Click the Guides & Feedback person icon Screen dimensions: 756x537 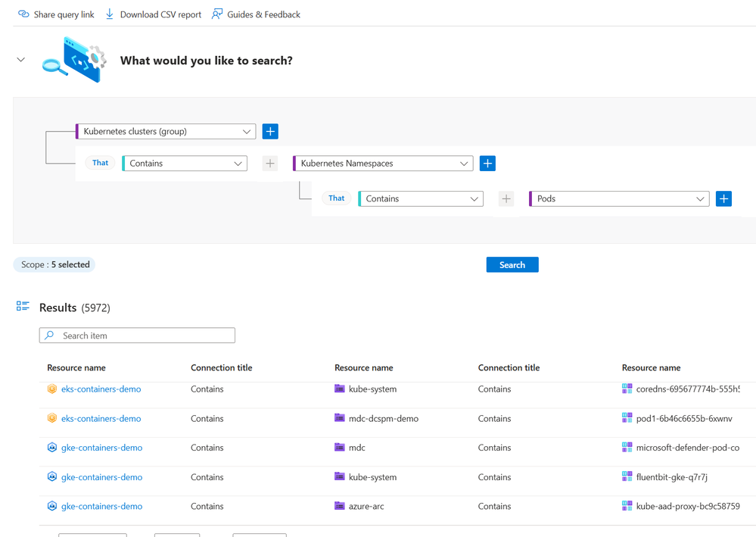tap(217, 14)
